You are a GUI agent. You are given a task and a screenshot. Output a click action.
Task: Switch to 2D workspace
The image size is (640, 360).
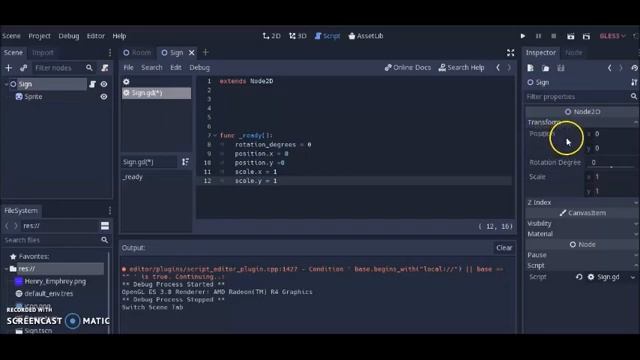click(271, 36)
